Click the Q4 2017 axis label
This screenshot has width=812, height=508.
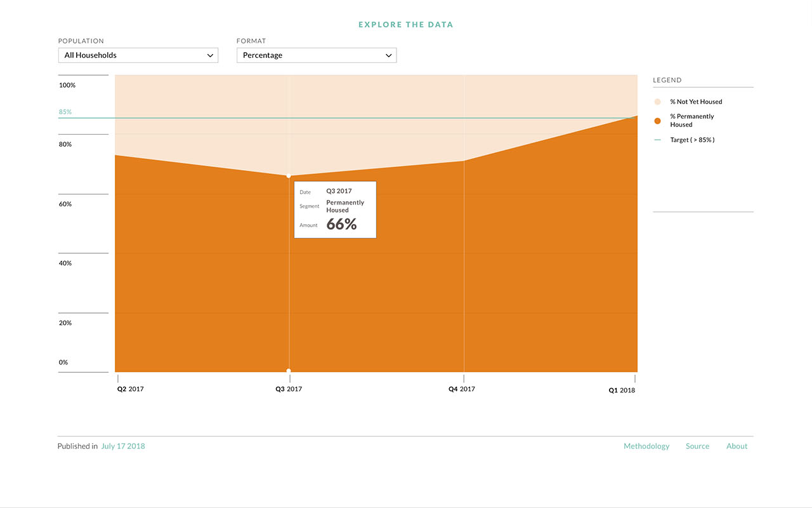(461, 389)
